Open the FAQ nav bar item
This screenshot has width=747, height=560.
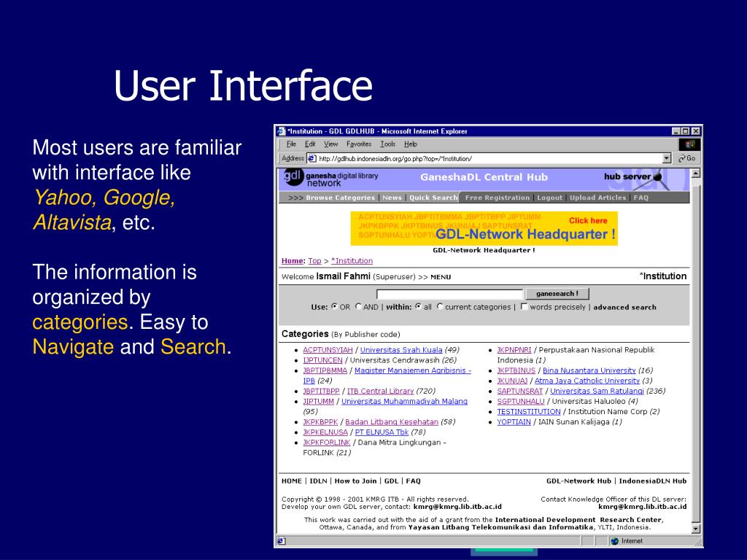[x=640, y=198]
